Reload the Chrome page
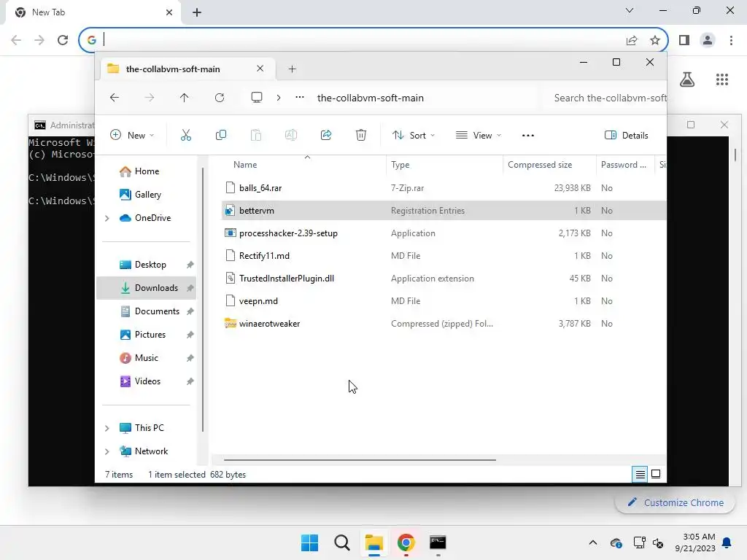The width and height of the screenshot is (747, 560). point(63,40)
